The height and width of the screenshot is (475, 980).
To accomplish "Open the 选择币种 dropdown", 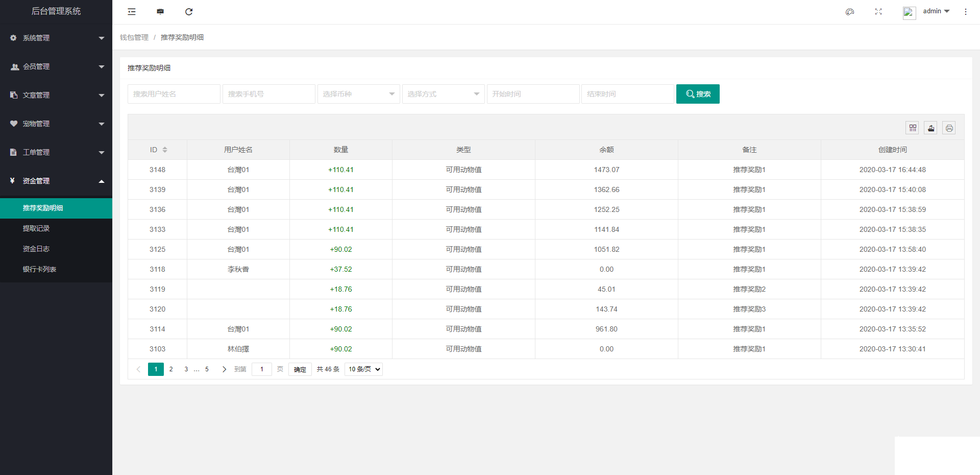I will (358, 94).
